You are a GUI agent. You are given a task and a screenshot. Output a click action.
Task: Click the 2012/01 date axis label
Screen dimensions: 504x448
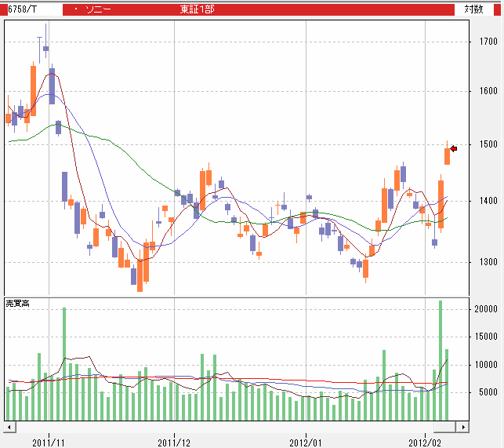click(306, 443)
